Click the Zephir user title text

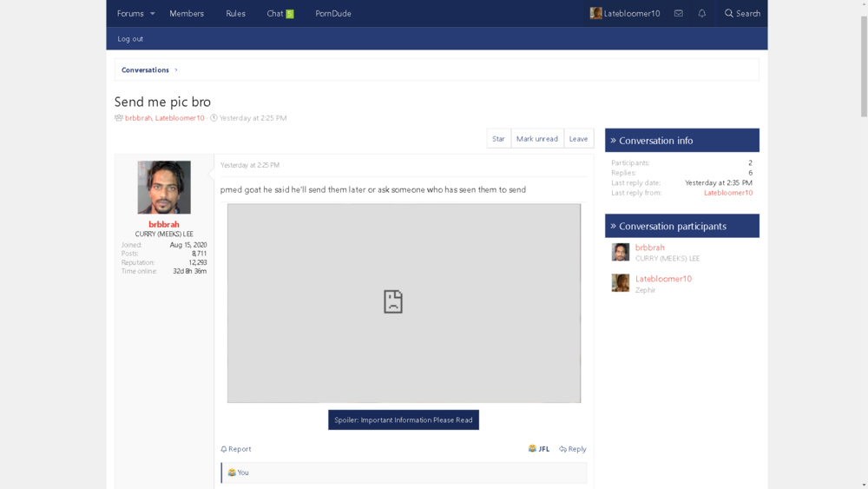[x=645, y=290]
